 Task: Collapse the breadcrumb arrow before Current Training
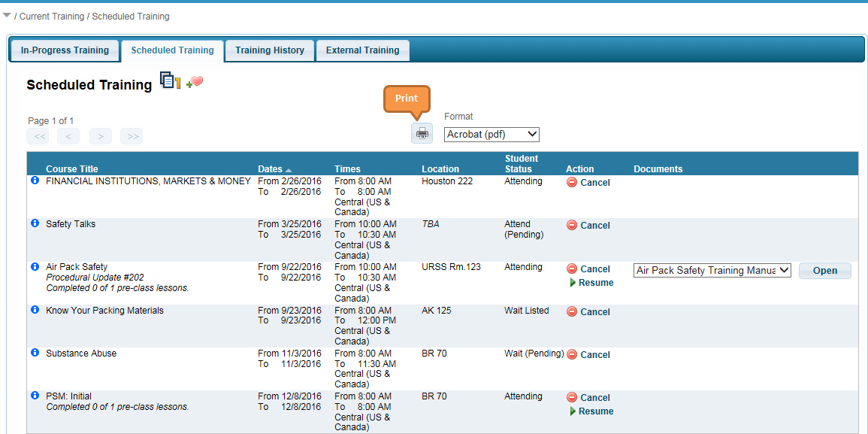[x=7, y=15]
